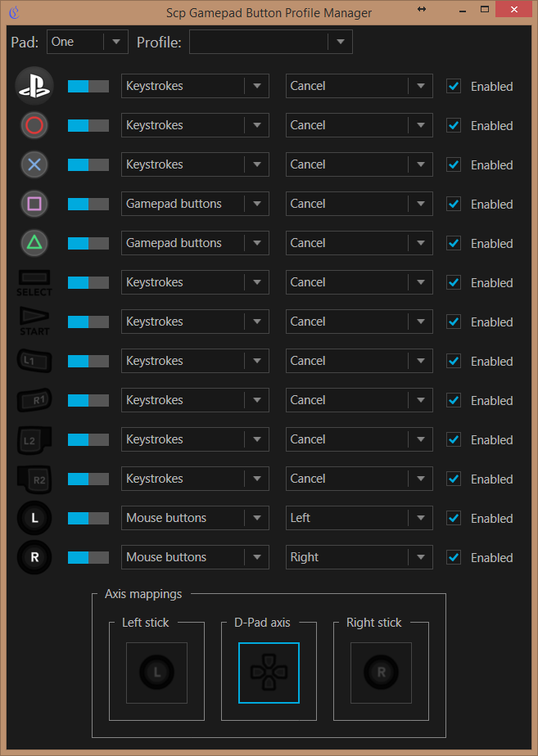The width and height of the screenshot is (538, 756).
Task: Click the L2 trigger icon
Action: [x=34, y=439]
